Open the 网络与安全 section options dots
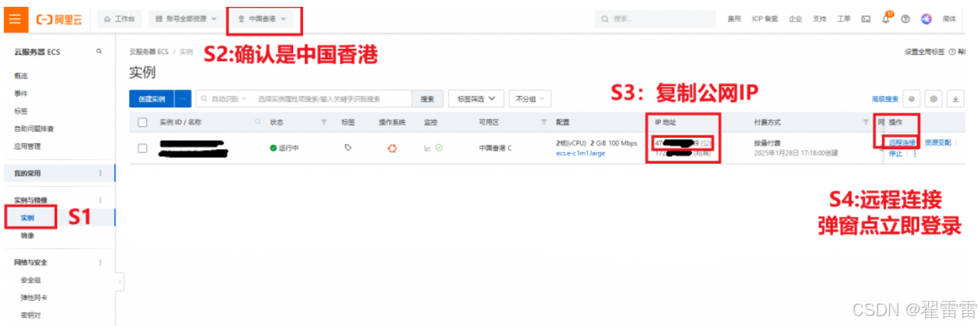Viewport: 980px width, 326px height. (x=100, y=262)
